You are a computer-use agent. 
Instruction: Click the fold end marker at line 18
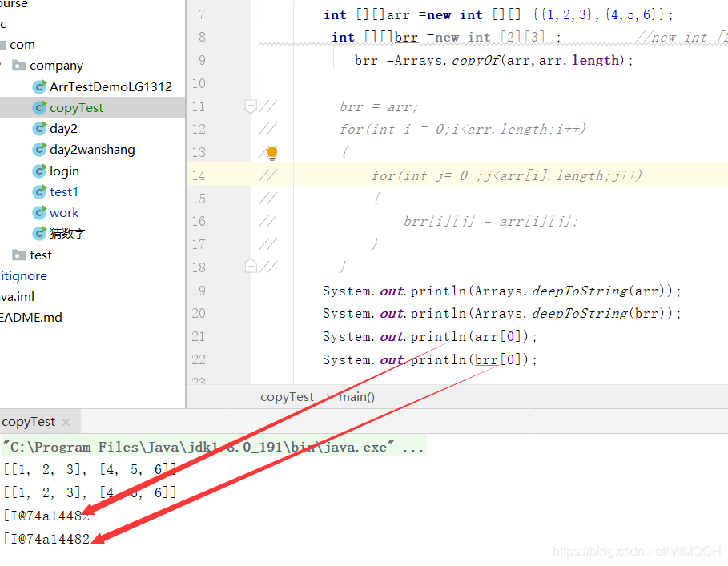[250, 266]
